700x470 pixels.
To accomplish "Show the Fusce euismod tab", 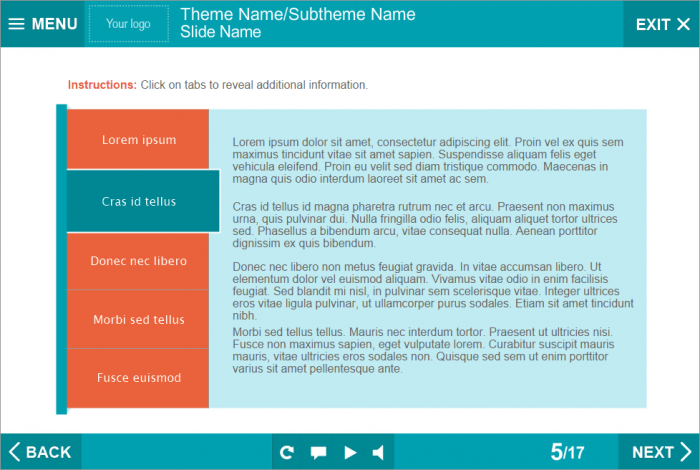I will (138, 378).
